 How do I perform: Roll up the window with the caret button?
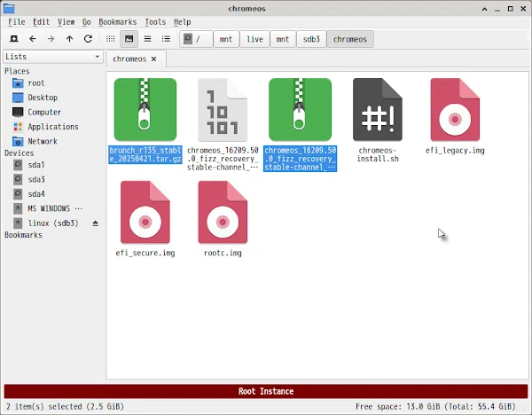pyautogui.click(x=484, y=9)
